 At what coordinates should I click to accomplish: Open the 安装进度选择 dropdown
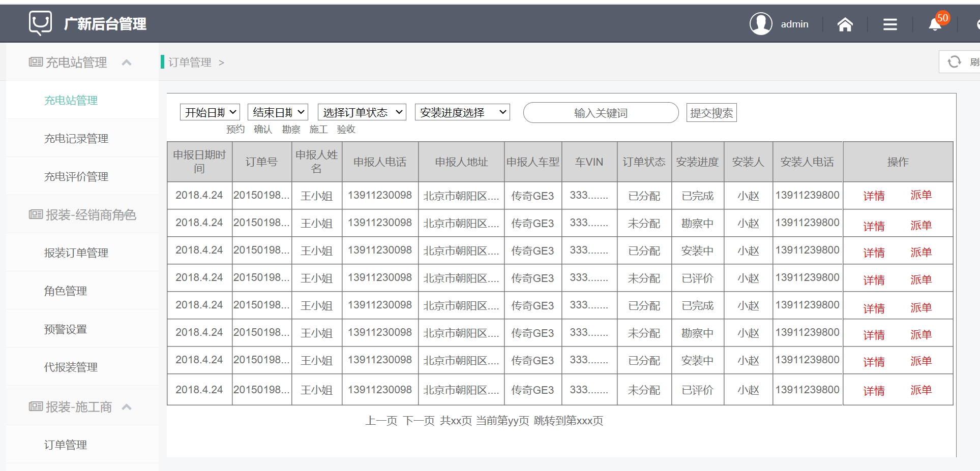coord(462,112)
